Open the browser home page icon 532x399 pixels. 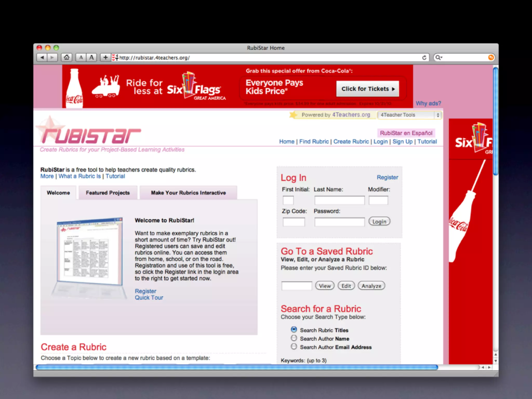coord(67,57)
